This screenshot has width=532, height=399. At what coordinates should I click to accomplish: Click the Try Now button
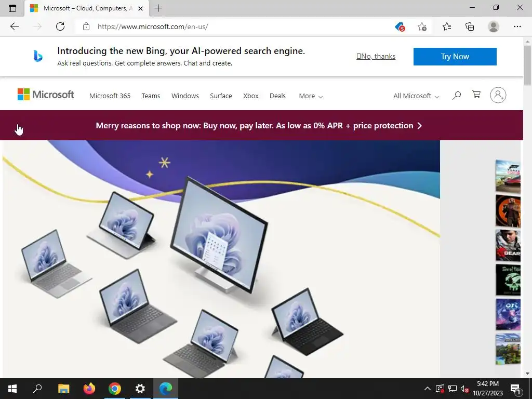point(455,56)
